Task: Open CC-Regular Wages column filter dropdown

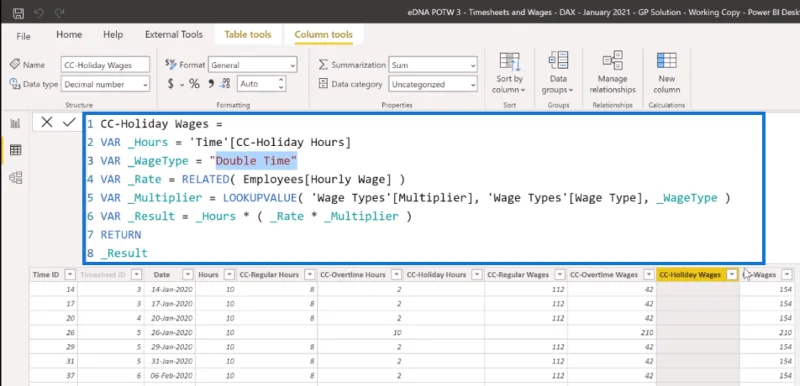Action: pyautogui.click(x=560, y=275)
